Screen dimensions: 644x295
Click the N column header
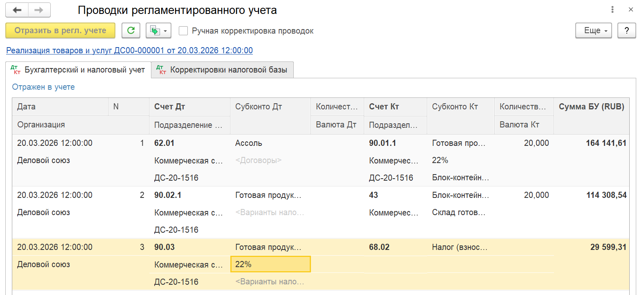(x=128, y=107)
